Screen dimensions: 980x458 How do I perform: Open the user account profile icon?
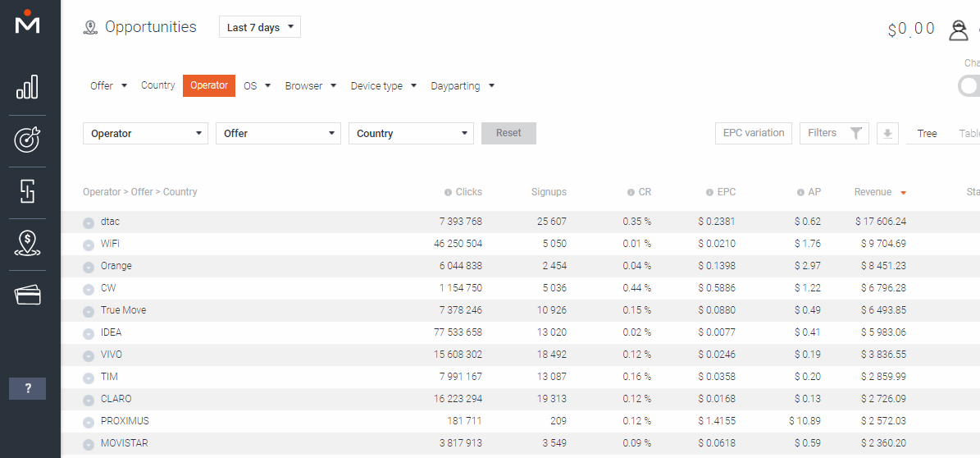tap(958, 30)
